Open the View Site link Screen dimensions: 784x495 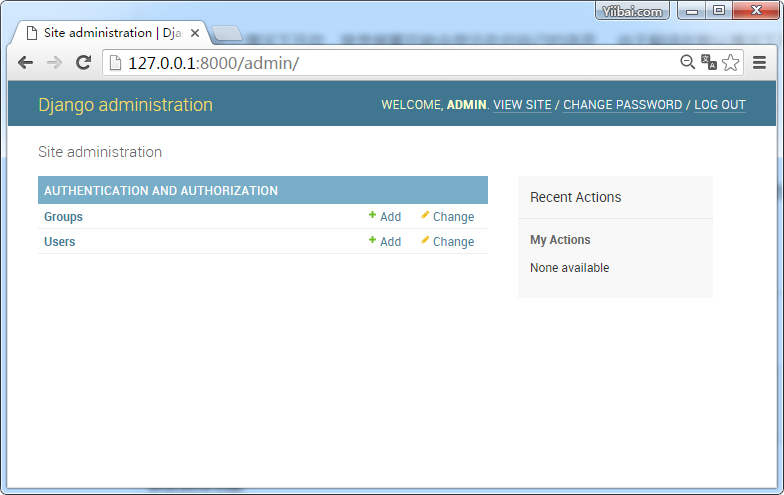(x=522, y=105)
